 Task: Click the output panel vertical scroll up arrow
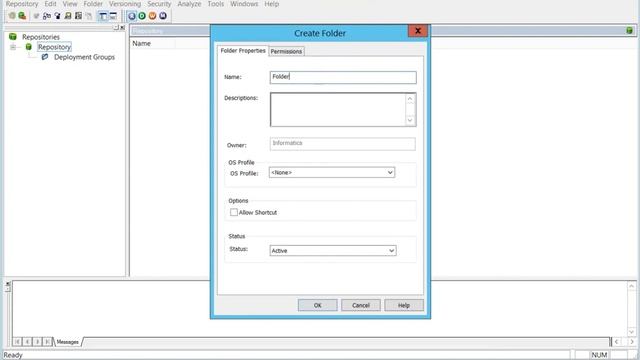(x=631, y=286)
